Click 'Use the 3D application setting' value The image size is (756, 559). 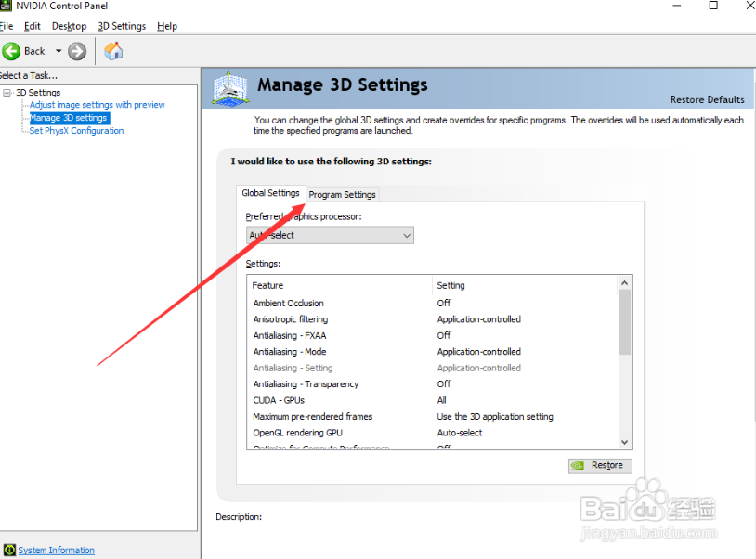[495, 416]
